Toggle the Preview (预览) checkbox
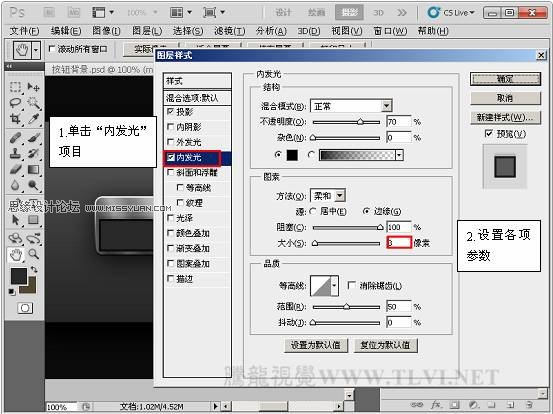The image size is (553, 414). click(488, 134)
